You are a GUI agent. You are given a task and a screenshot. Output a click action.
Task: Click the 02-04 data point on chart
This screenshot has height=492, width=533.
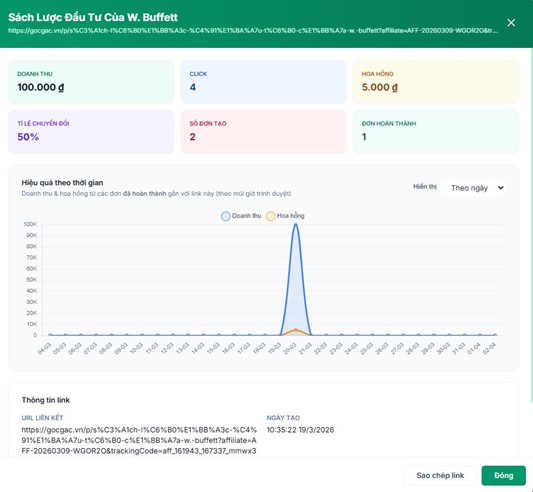coord(495,335)
